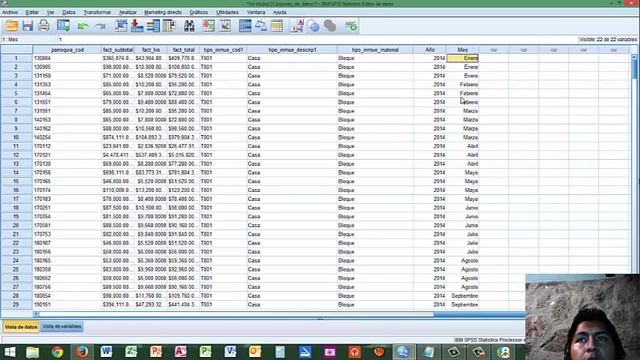Save the dataset using the diskette icon
640x360 pixels.
point(27,26)
